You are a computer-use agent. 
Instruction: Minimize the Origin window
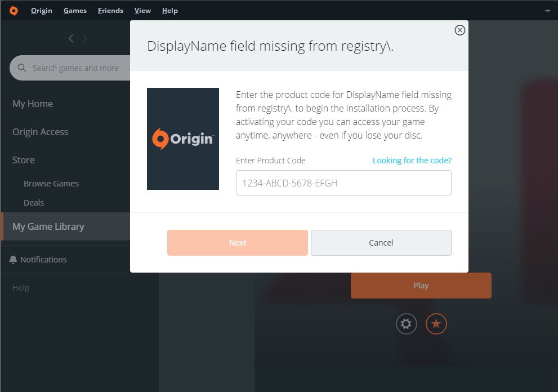[548, 11]
